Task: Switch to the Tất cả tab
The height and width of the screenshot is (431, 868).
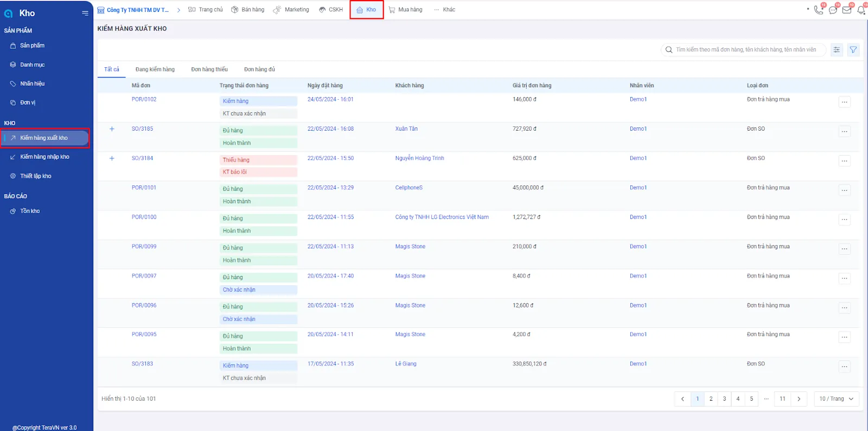Action: click(x=112, y=69)
